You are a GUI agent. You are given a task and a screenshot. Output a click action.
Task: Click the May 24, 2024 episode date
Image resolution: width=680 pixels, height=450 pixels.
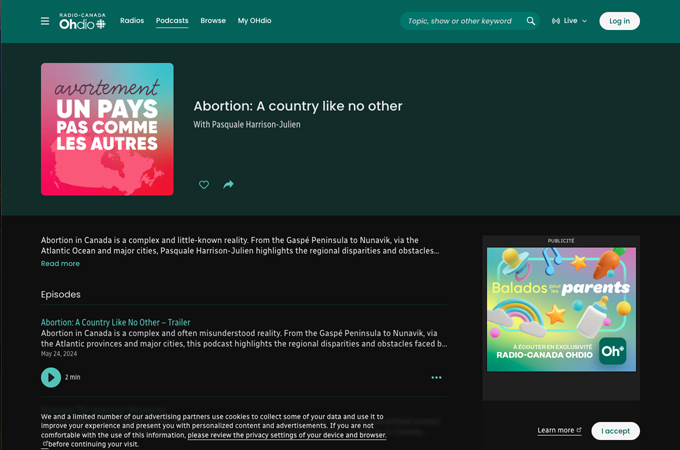[x=59, y=354]
